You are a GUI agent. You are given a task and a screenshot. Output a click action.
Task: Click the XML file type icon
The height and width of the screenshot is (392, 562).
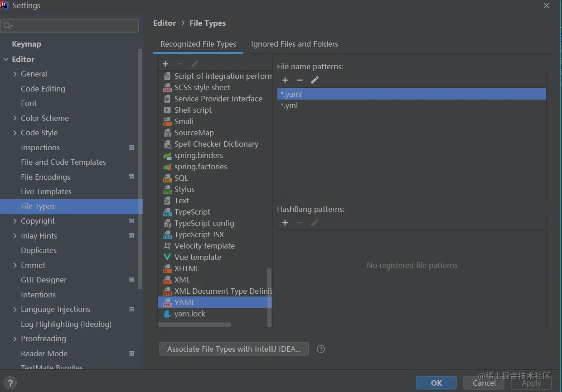[167, 280]
